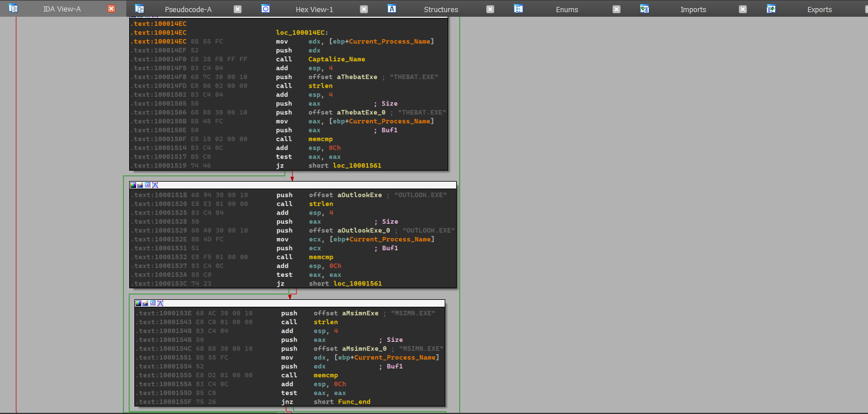Click the node color icon on the MSIMN.EXE block
Image resolution: width=868 pixels, height=414 pixels.
point(138,303)
